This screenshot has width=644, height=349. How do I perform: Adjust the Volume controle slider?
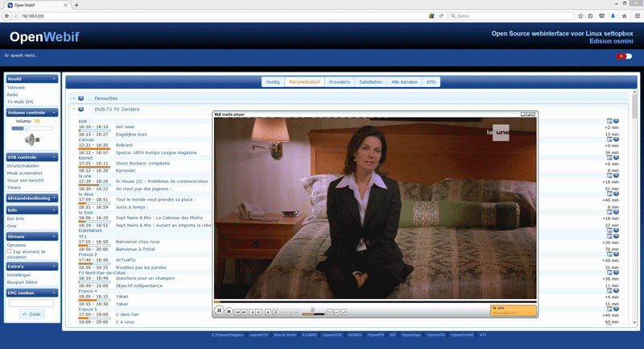coord(32,128)
